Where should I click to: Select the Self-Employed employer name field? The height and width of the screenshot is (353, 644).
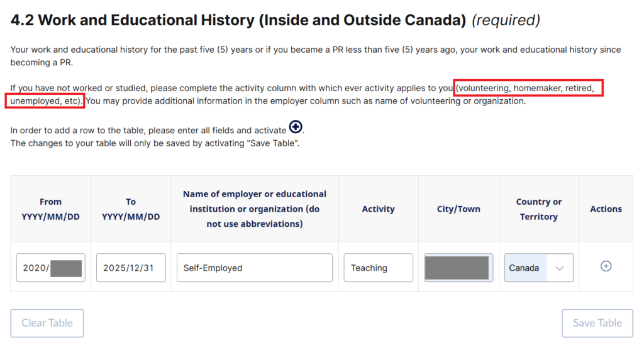pos(254,268)
